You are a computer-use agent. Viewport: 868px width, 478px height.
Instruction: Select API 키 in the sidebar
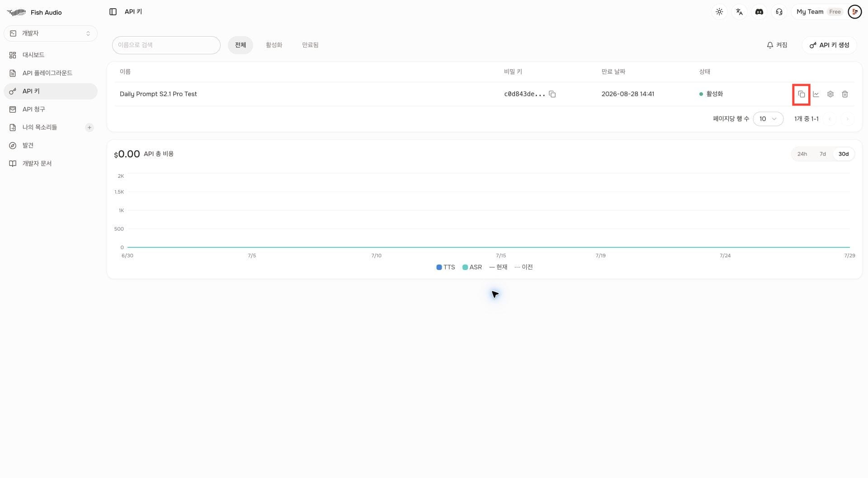(51, 91)
